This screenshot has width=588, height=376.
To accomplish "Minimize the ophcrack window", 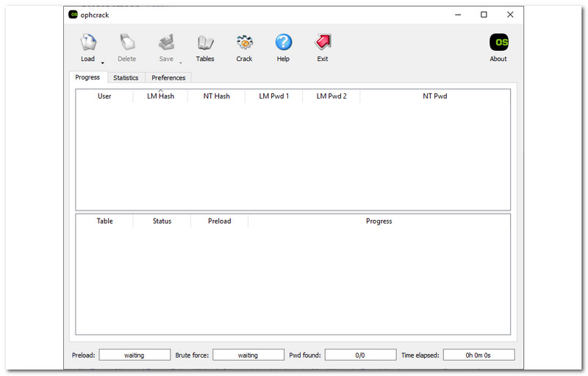I will (458, 15).
